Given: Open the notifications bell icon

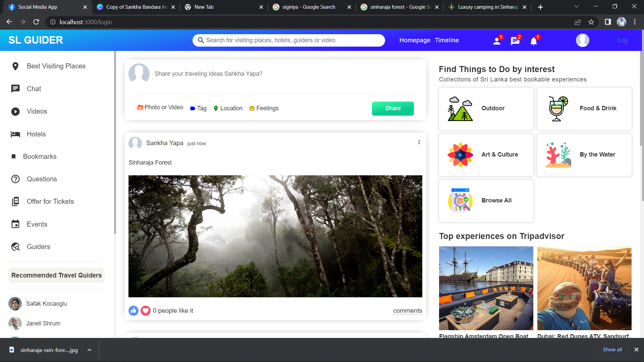Looking at the screenshot, I should (533, 42).
